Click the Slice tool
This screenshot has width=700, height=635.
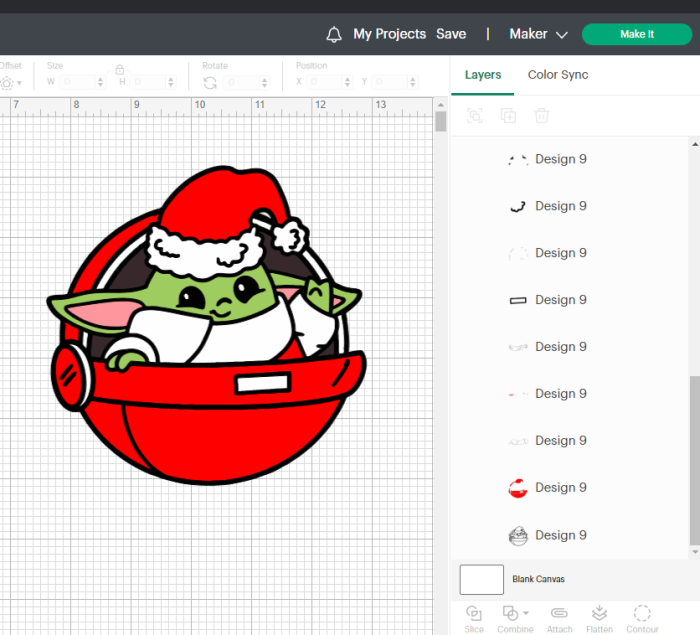[474, 618]
